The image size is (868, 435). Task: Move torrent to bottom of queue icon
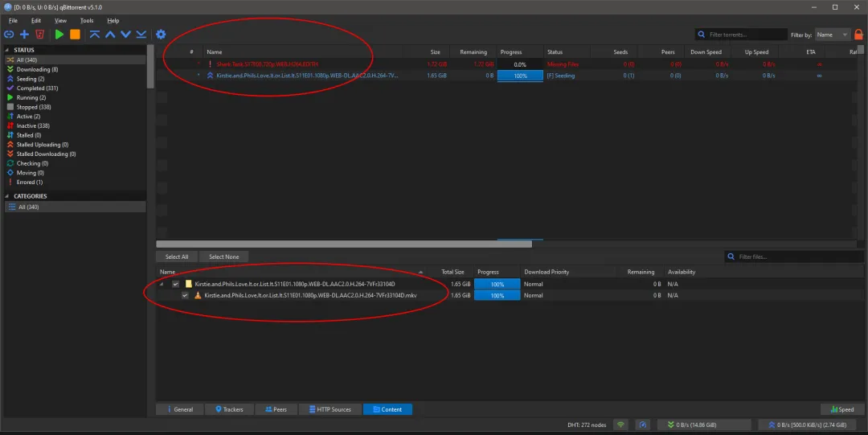(141, 35)
